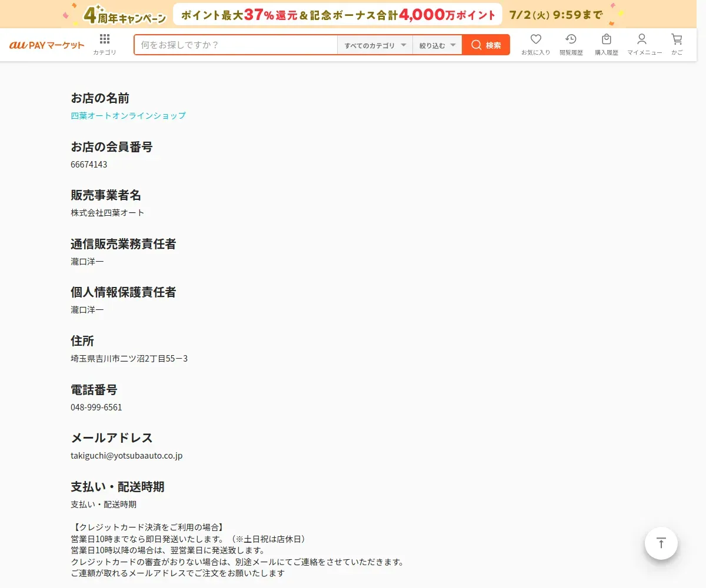Select company name 株式会社四葉オート

click(108, 213)
